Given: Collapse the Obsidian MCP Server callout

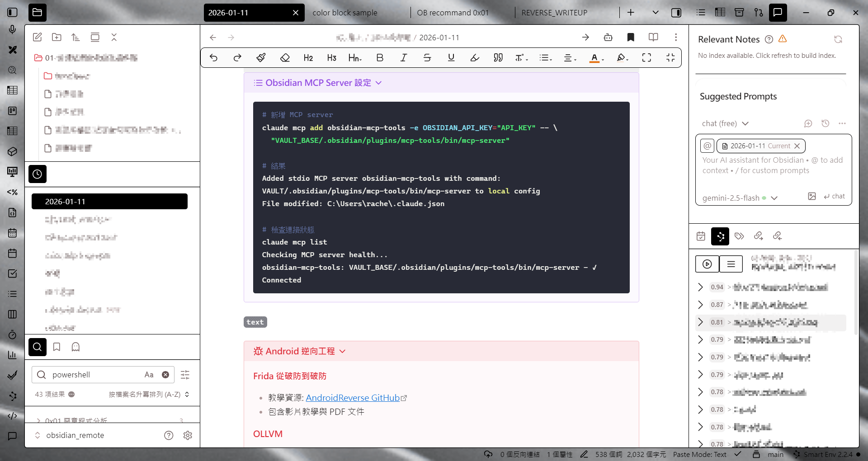Looking at the screenshot, I should [379, 83].
